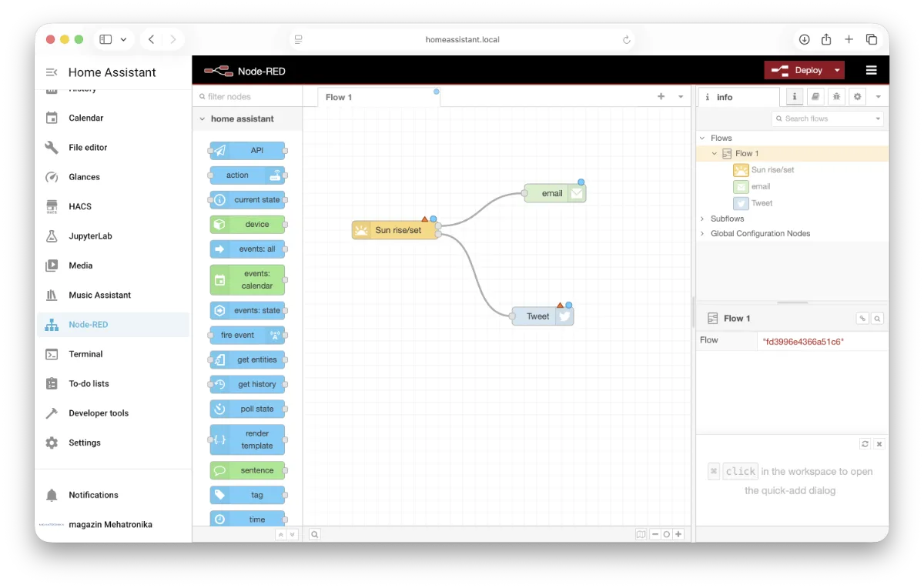
Task: Collapse the home assistant palette category
Action: (x=203, y=119)
